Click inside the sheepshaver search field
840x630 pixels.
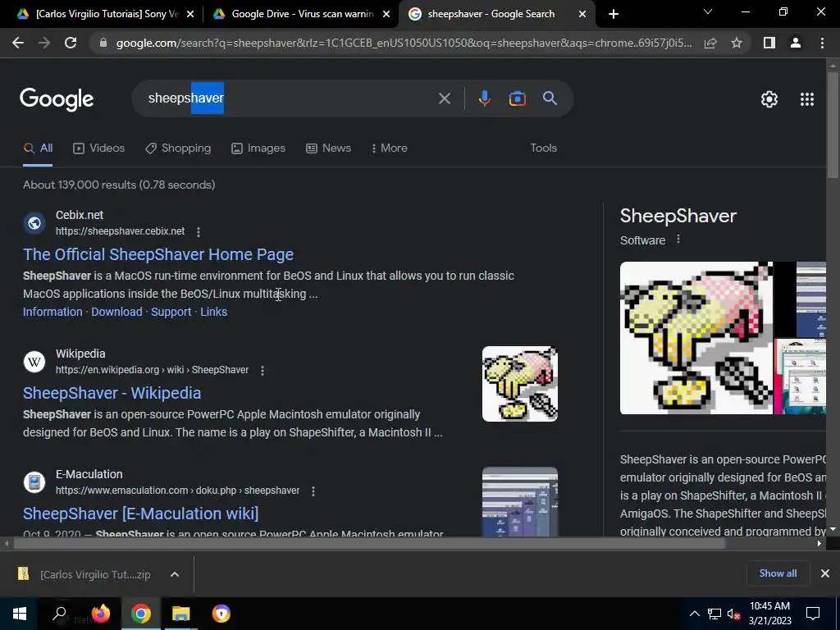click(x=290, y=98)
